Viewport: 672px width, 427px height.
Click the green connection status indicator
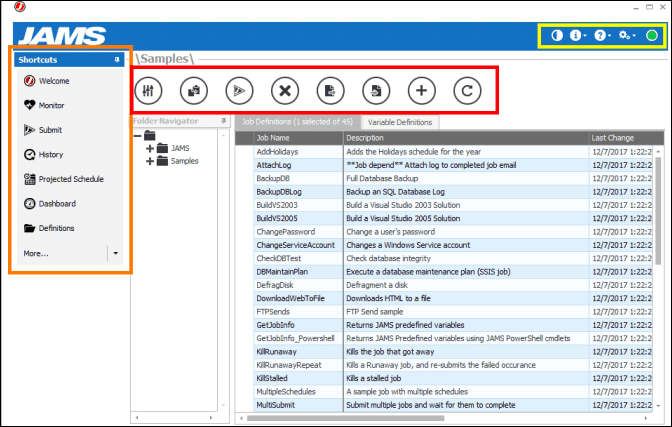652,35
